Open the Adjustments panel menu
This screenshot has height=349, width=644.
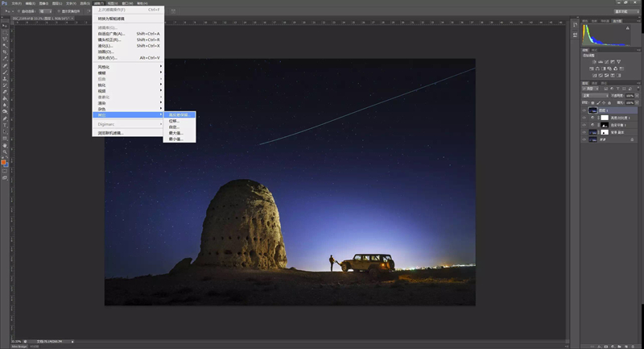pyautogui.click(x=639, y=50)
